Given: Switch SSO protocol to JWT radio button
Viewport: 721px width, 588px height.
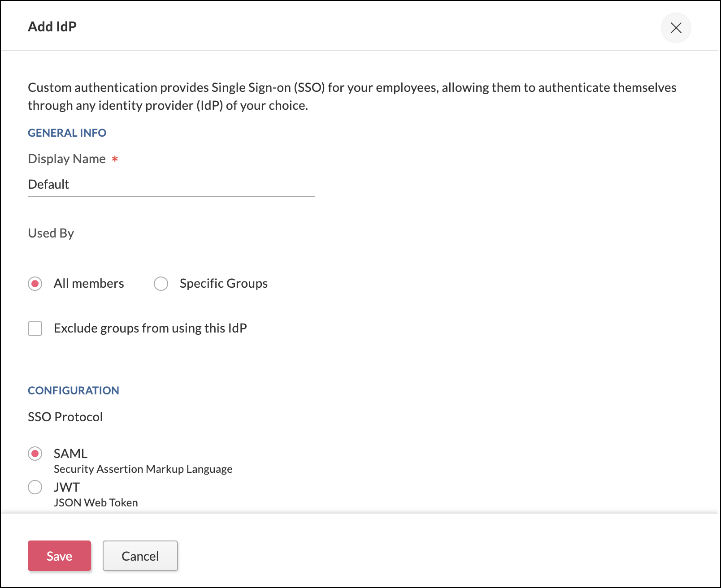Looking at the screenshot, I should [x=35, y=487].
